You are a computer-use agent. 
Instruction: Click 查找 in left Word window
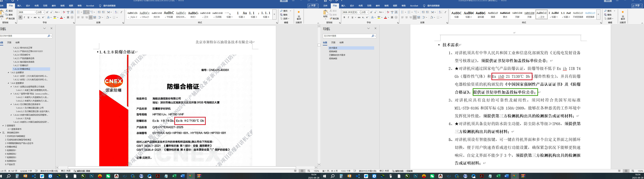[x=284, y=11]
